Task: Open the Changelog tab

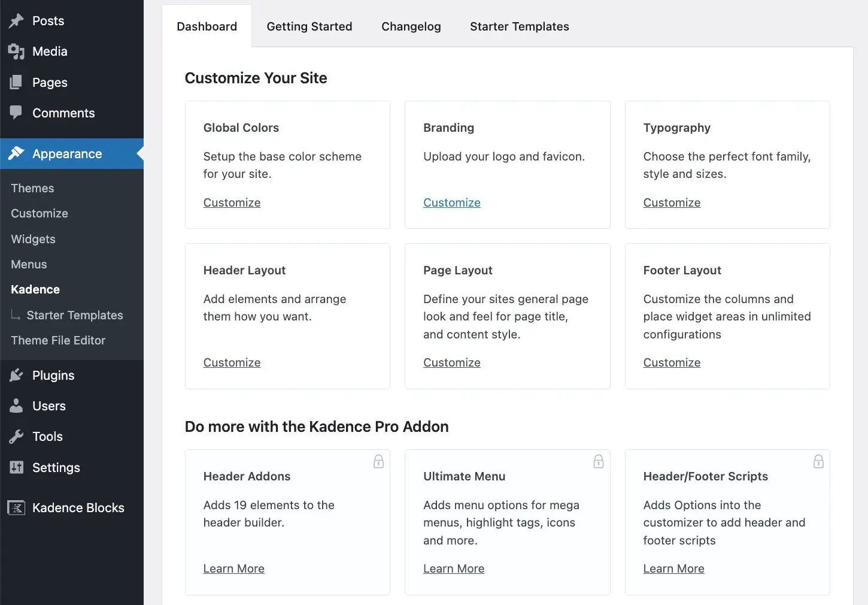Action: click(x=411, y=26)
